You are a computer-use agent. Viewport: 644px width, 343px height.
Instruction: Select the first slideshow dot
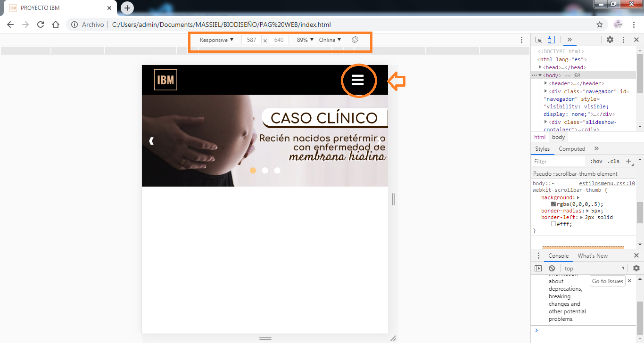253,171
